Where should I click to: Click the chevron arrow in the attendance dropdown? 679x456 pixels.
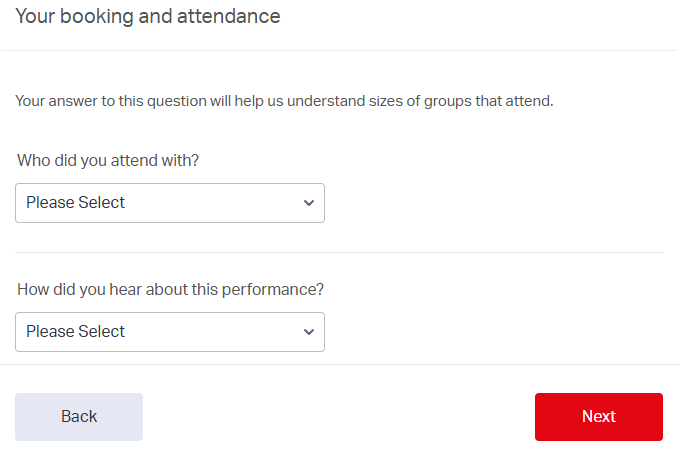[308, 203]
